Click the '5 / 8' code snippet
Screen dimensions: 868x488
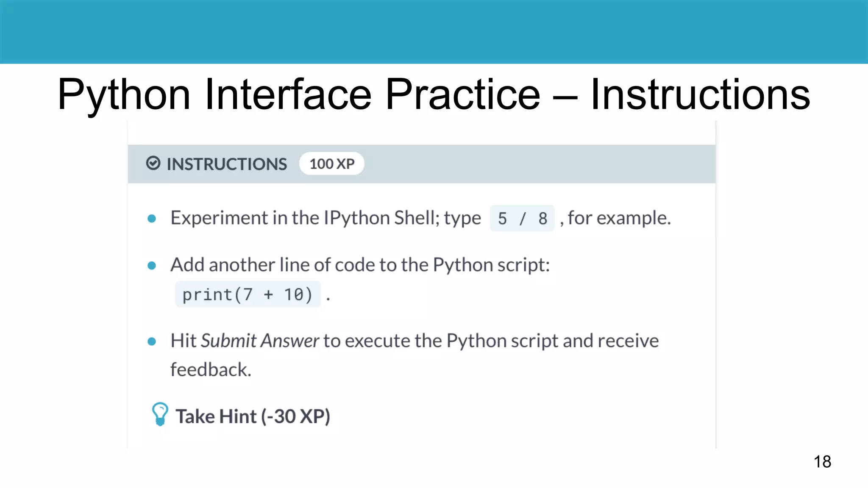(x=522, y=219)
